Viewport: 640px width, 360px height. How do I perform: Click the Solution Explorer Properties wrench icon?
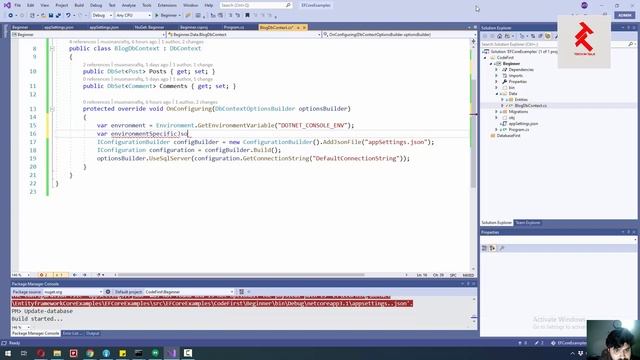[556, 36]
